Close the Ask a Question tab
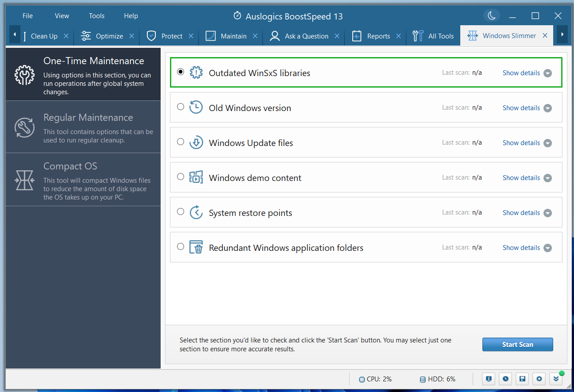Viewport: 574px width, 392px height. coord(337,36)
